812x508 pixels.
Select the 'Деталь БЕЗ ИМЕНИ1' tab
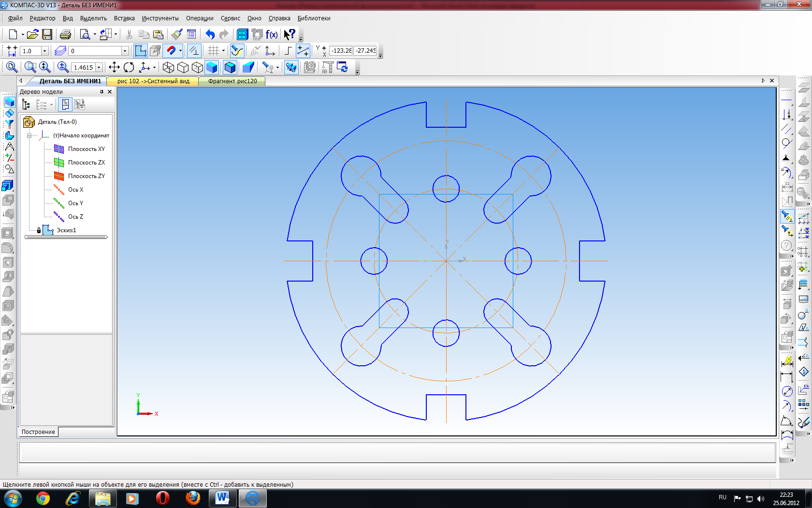70,81
